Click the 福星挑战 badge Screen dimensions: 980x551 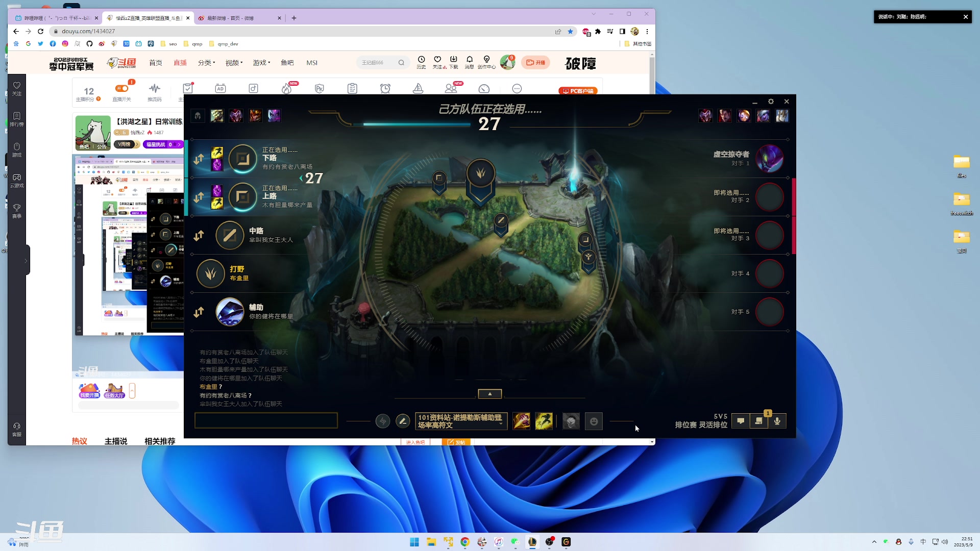[163, 144]
